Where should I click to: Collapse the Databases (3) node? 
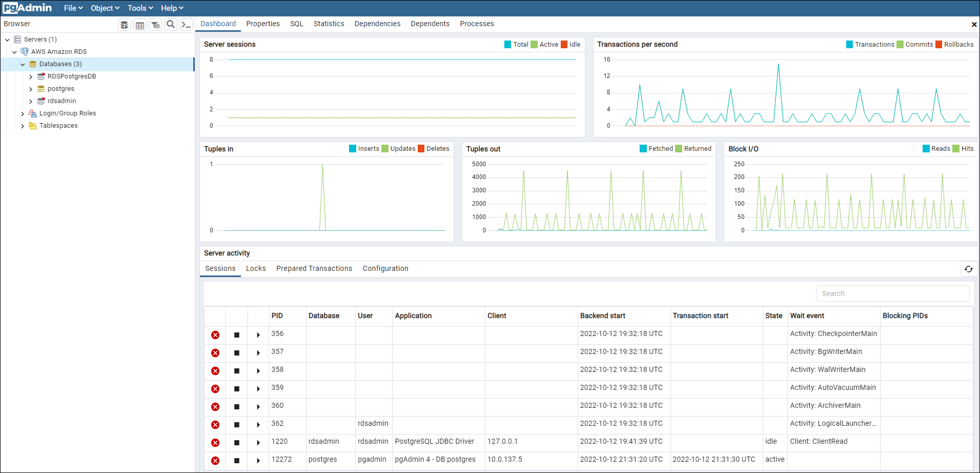point(23,64)
